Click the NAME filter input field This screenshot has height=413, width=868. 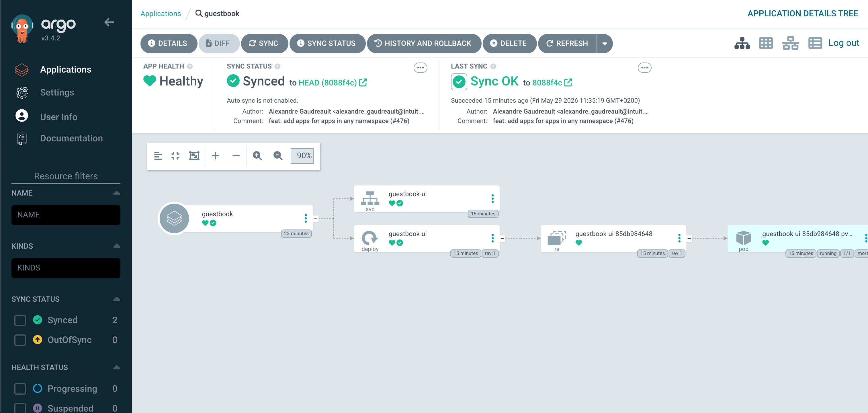(x=66, y=215)
